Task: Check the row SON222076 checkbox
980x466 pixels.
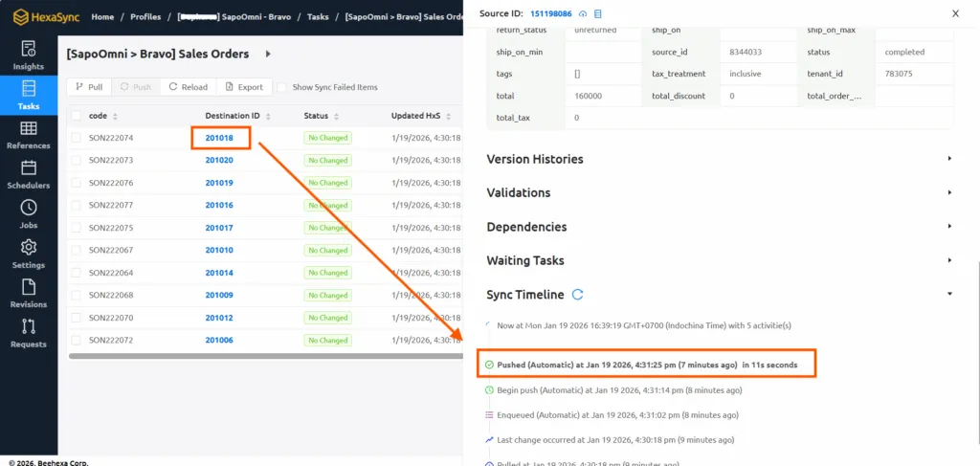Action: coord(76,183)
